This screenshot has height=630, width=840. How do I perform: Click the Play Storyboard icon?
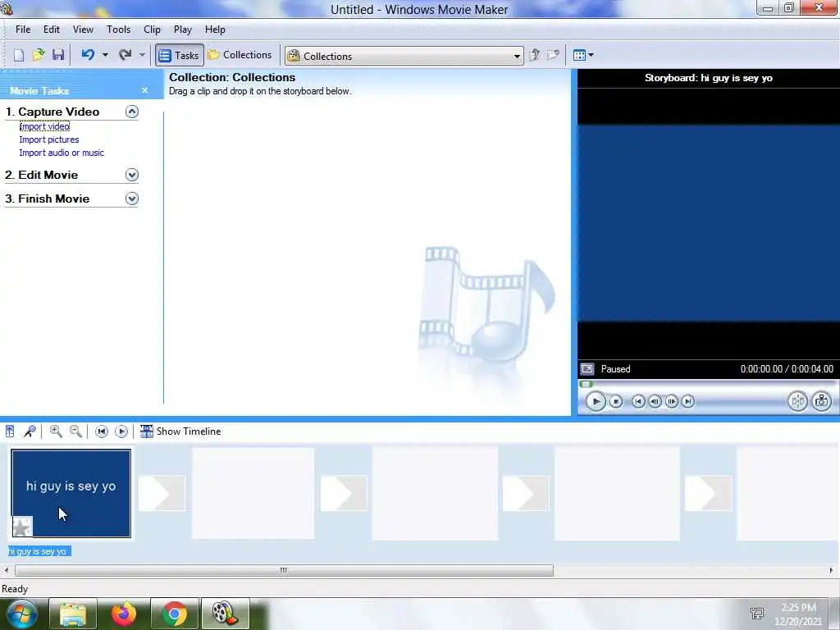(121, 431)
